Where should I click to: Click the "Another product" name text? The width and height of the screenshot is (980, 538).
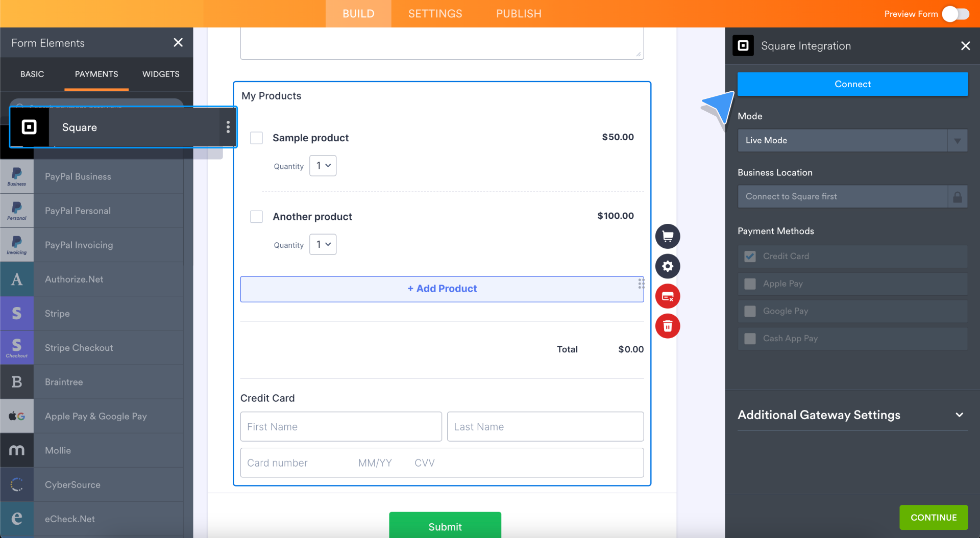312,217
